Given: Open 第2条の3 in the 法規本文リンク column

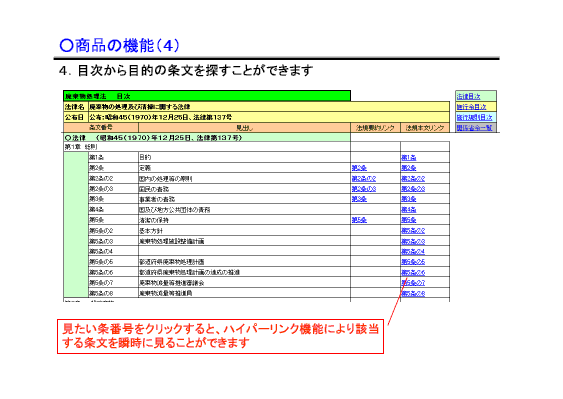Looking at the screenshot, I should click(413, 189).
